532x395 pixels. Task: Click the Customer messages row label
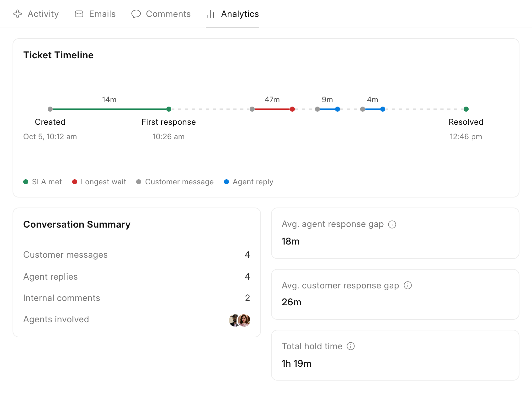pyautogui.click(x=66, y=255)
